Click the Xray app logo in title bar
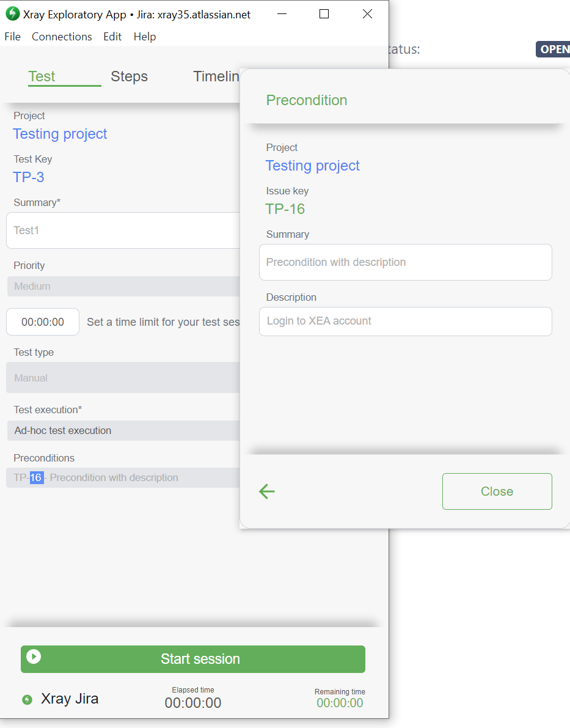 click(x=12, y=14)
